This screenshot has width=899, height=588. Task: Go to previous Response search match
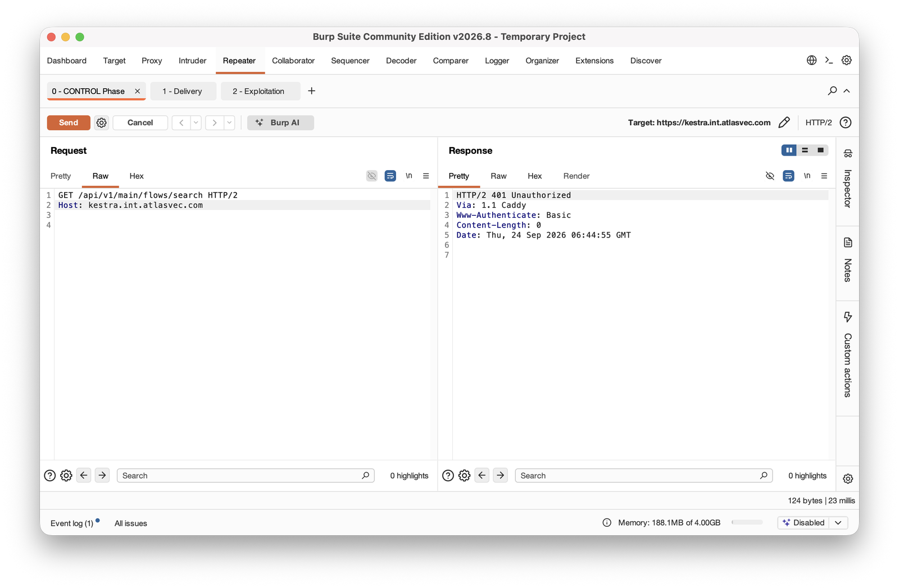click(x=482, y=475)
